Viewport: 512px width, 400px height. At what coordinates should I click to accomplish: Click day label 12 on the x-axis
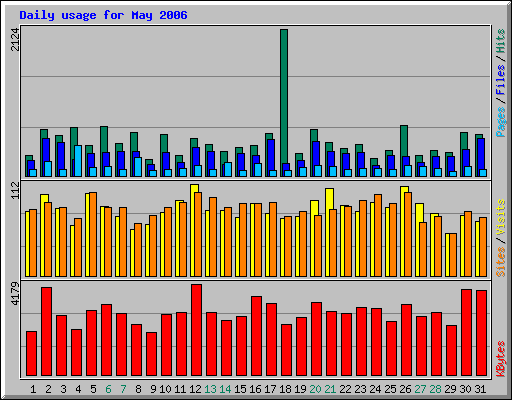195,389
